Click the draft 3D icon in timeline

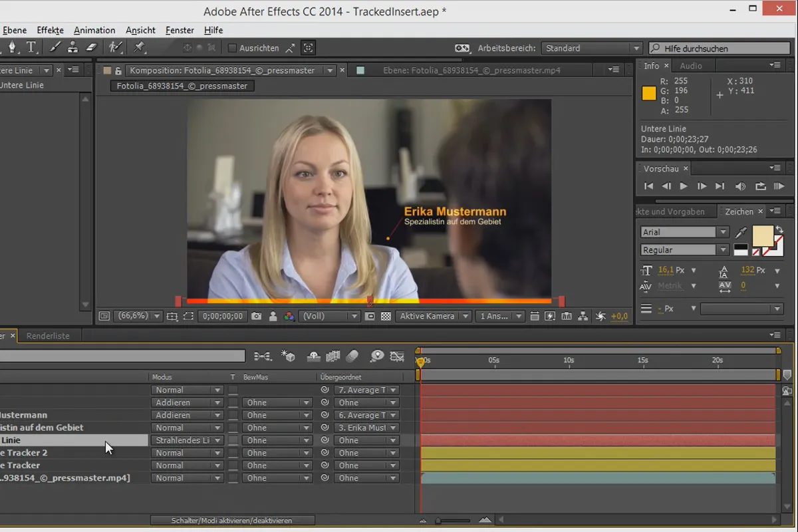click(288, 356)
